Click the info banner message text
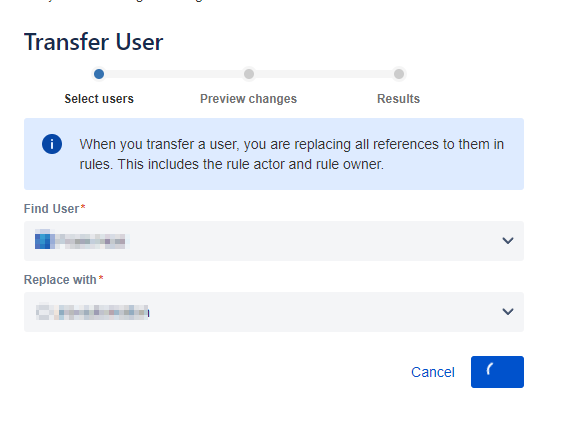The width and height of the screenshot is (574, 428). click(292, 154)
